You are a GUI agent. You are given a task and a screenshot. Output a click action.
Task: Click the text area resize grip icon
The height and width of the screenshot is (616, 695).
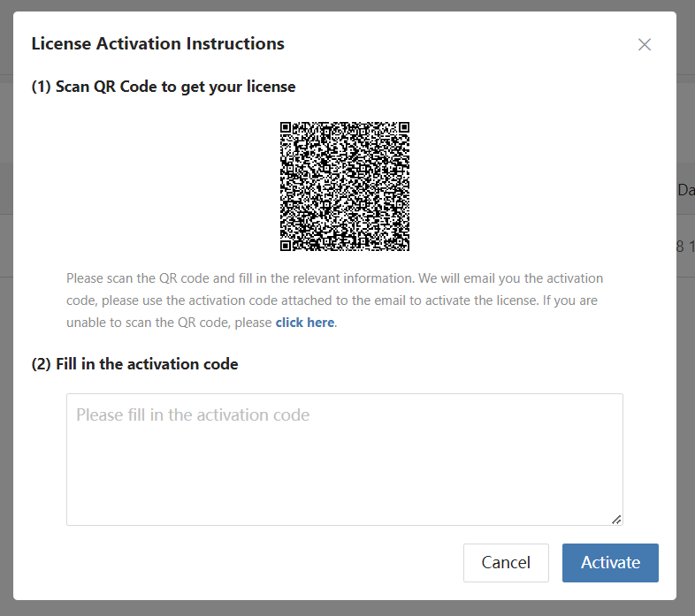point(616,520)
